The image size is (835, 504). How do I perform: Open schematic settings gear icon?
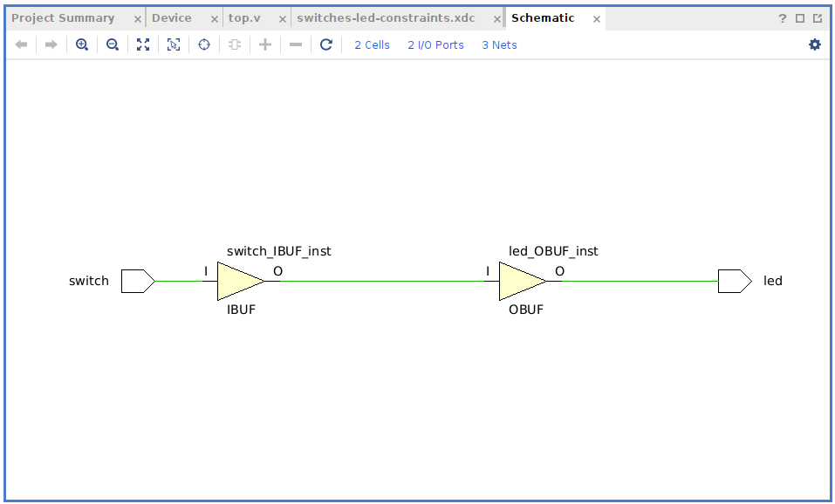point(815,44)
